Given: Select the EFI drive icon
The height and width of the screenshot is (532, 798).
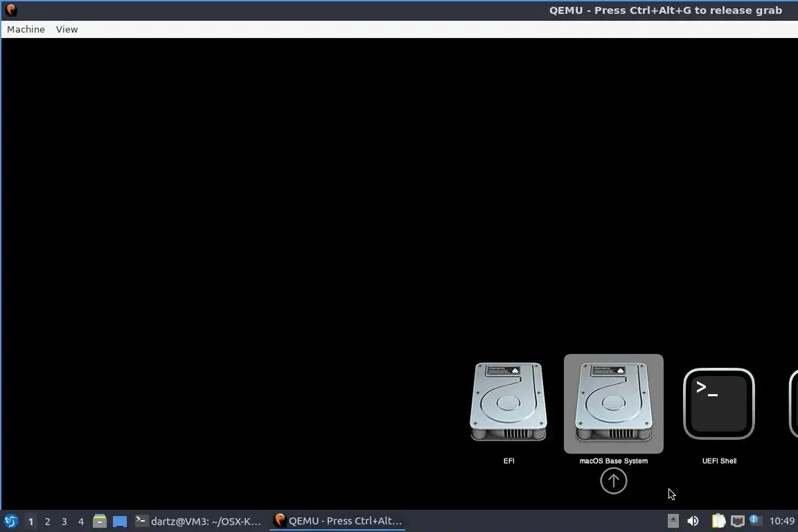Looking at the screenshot, I should point(508,402).
